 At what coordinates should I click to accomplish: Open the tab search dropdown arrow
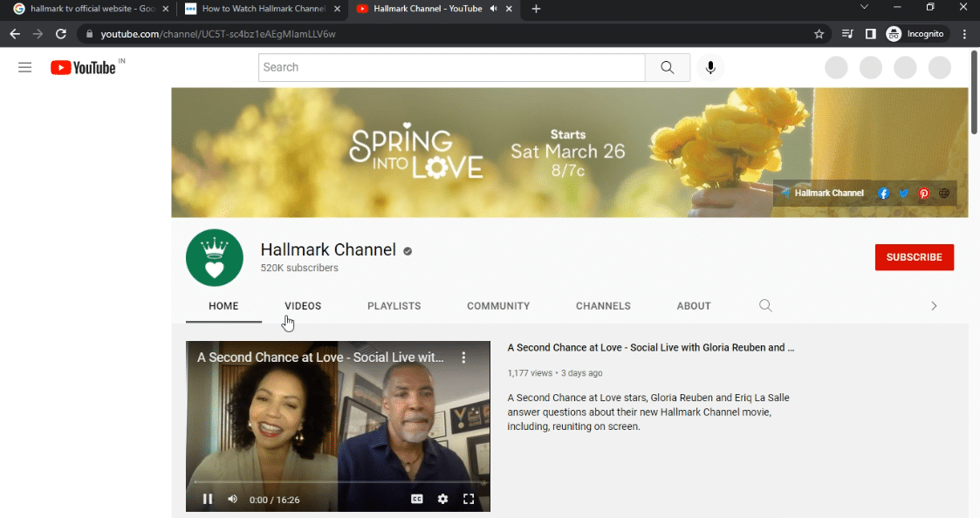pyautogui.click(x=865, y=8)
